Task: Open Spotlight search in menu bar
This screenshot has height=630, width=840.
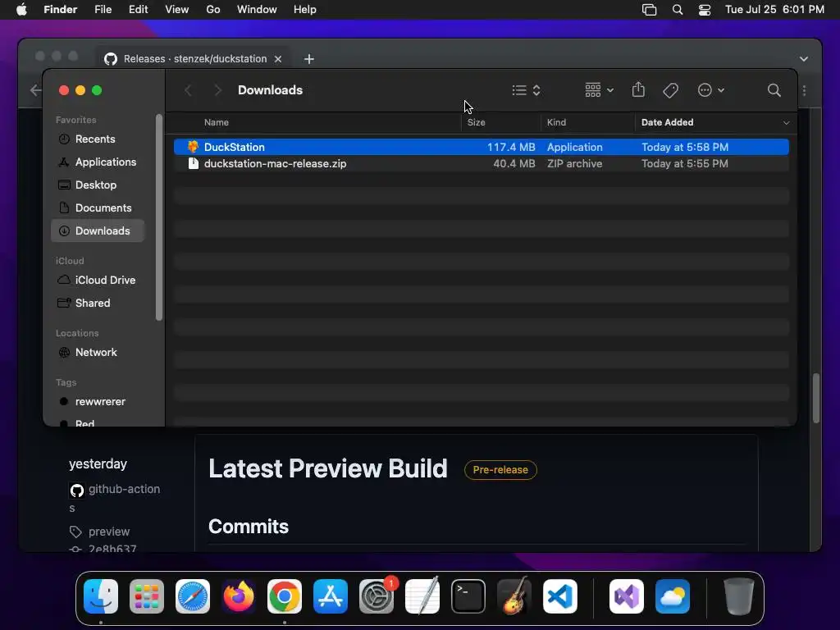Action: 677,10
